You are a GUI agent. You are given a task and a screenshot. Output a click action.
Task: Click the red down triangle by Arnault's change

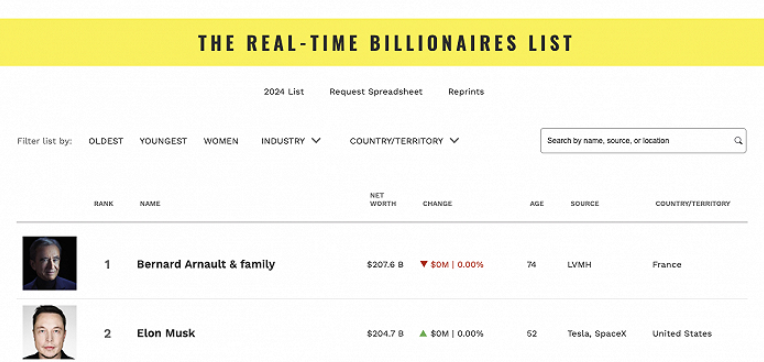[x=423, y=264]
